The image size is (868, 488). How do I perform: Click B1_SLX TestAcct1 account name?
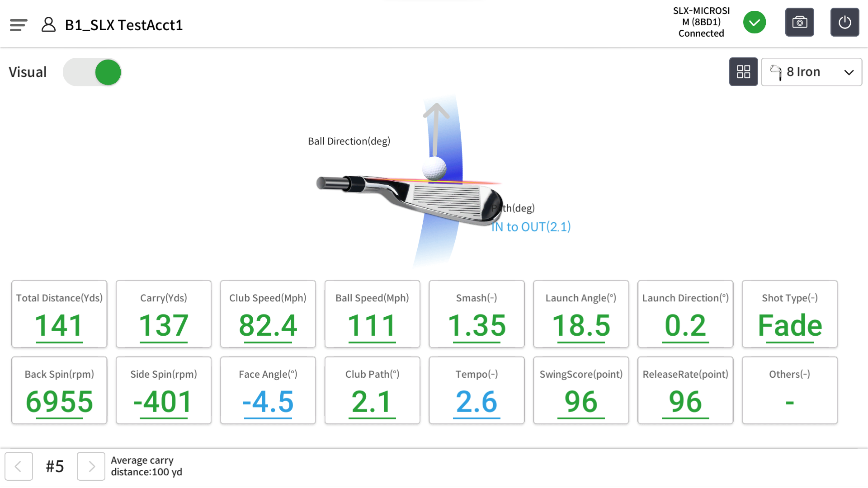pyautogui.click(x=124, y=25)
